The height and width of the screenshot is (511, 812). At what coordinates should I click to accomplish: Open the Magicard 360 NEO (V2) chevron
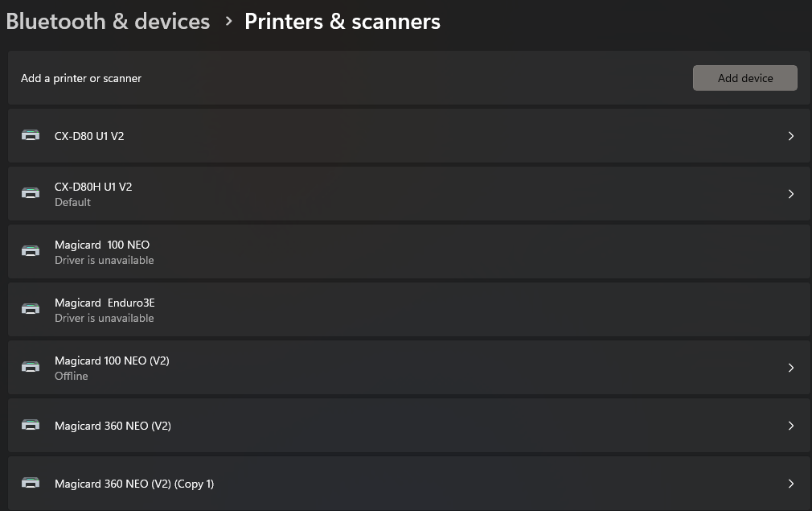(791, 426)
